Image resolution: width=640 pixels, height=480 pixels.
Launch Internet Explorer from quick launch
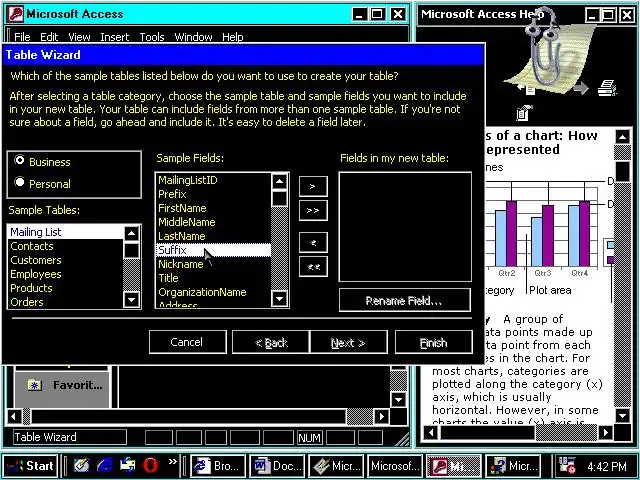coord(105,465)
